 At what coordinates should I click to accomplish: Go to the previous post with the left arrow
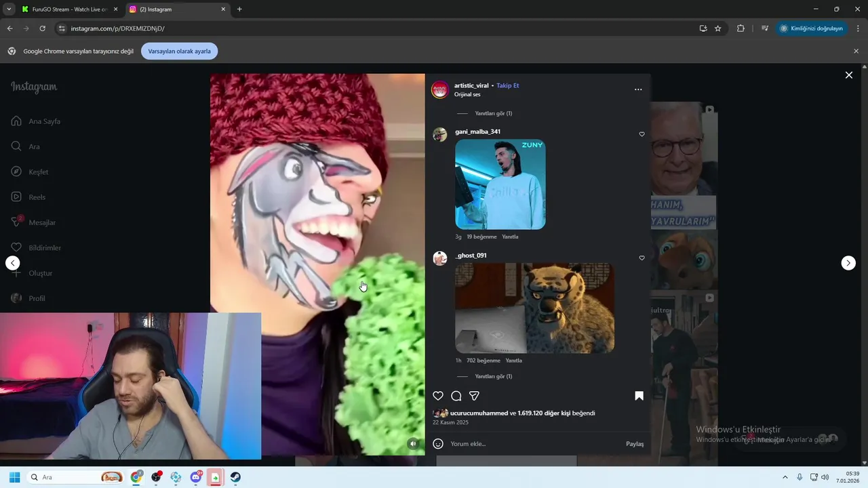click(x=13, y=263)
